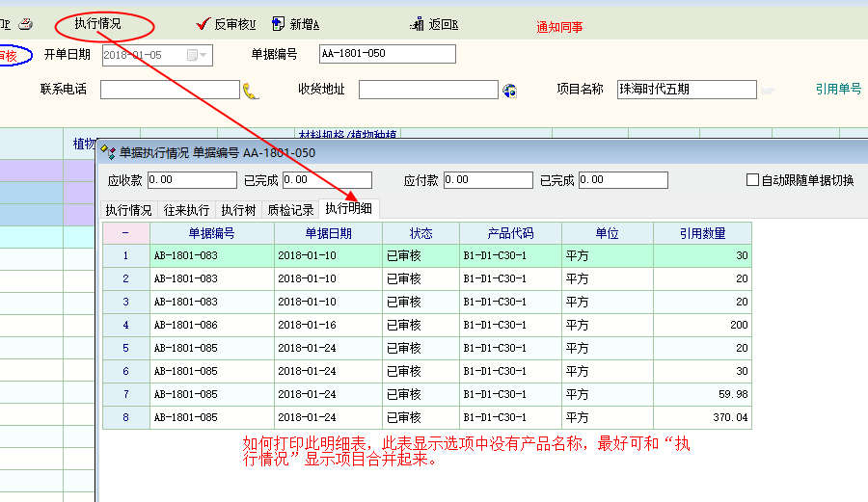The height and width of the screenshot is (502, 868).
Task: Click the 反审核 red checkmark icon
Action: tap(203, 24)
